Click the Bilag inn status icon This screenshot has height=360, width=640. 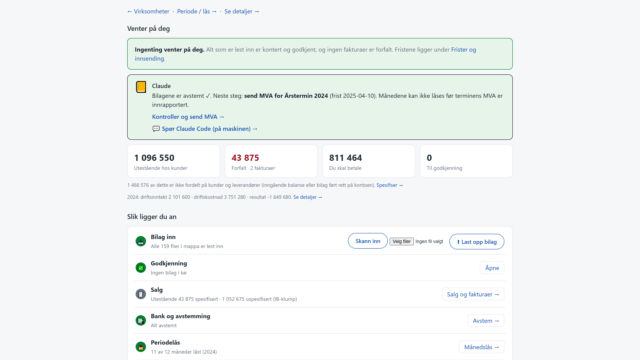click(141, 241)
